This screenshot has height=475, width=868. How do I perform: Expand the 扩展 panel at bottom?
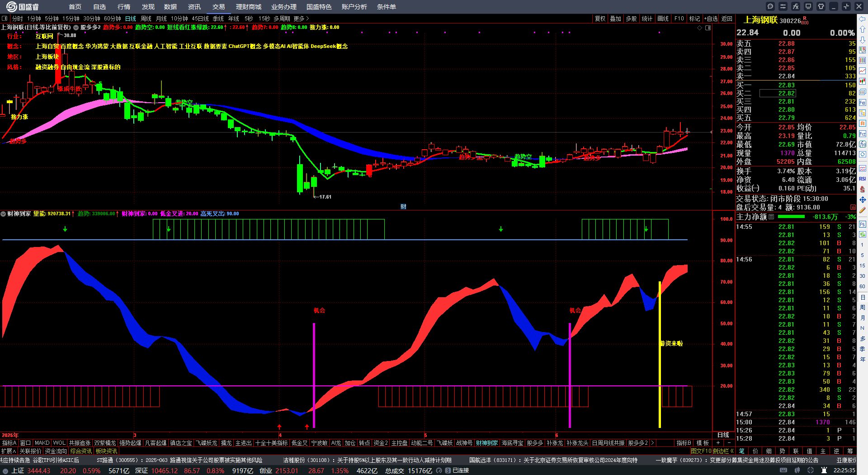8,451
